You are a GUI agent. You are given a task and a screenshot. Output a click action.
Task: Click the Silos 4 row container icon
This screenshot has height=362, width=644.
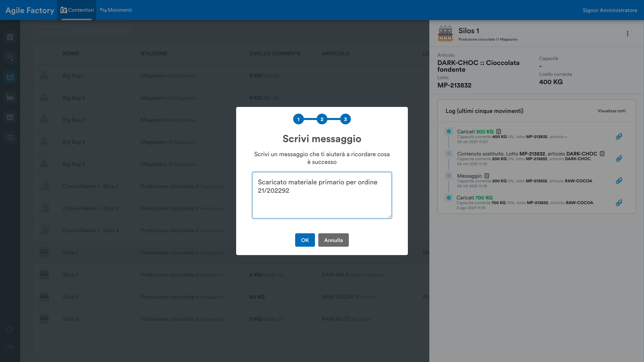click(x=44, y=319)
